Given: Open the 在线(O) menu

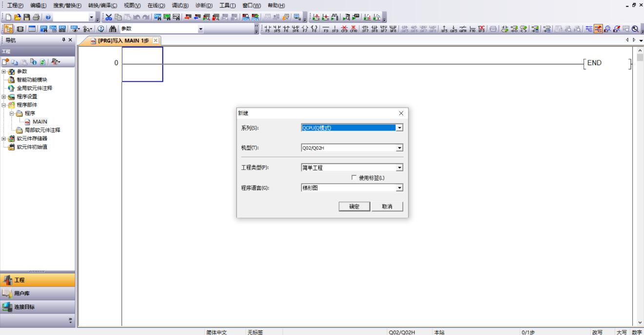Looking at the screenshot, I should pos(156,5).
